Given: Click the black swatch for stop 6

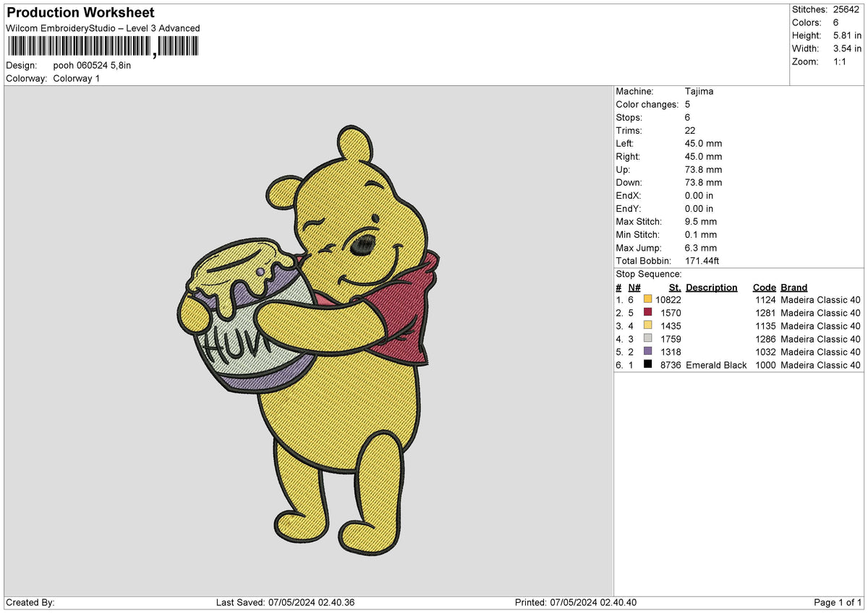Looking at the screenshot, I should 647,365.
